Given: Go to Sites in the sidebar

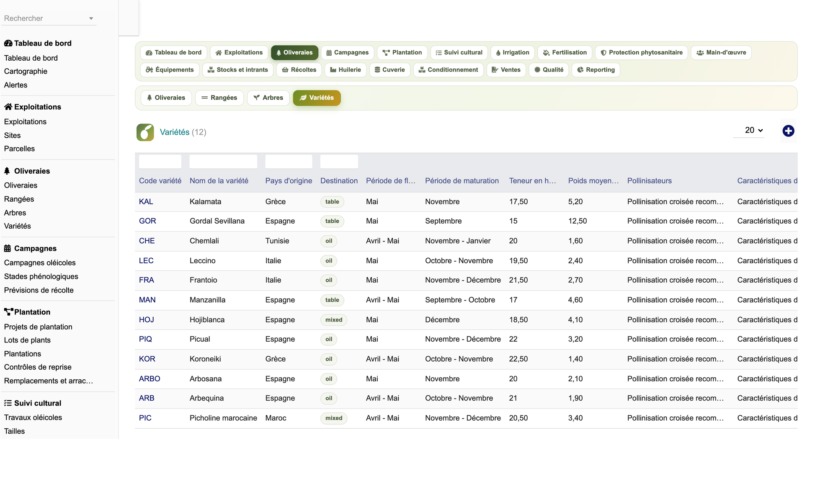Looking at the screenshot, I should tap(12, 136).
